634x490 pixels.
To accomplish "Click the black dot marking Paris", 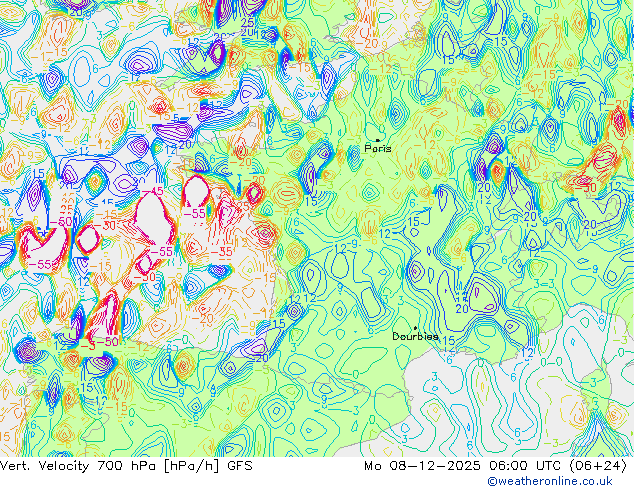I will click(378, 140).
